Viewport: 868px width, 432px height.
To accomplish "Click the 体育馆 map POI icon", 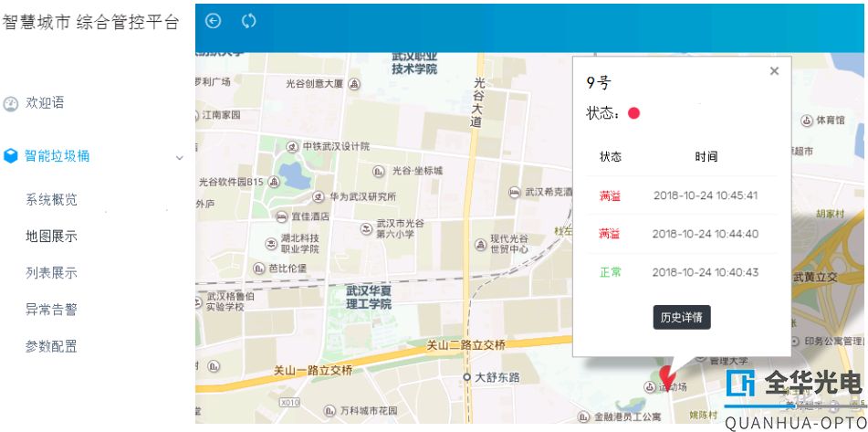I will 807,121.
